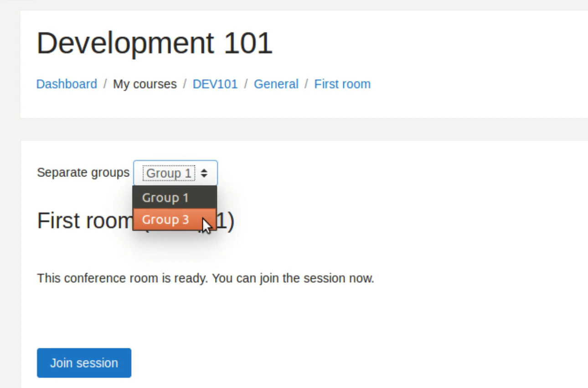
Task: Click the breadcrumb separator after Dashboard
Action: coord(105,84)
